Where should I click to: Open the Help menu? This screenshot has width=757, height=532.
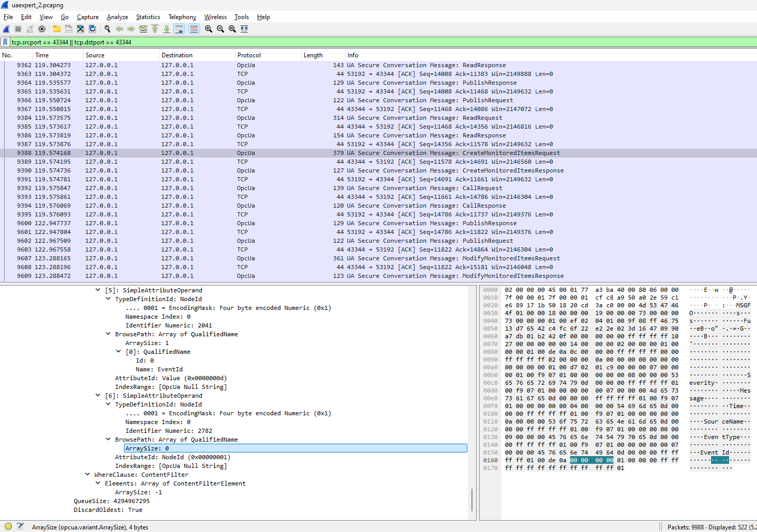coord(263,17)
